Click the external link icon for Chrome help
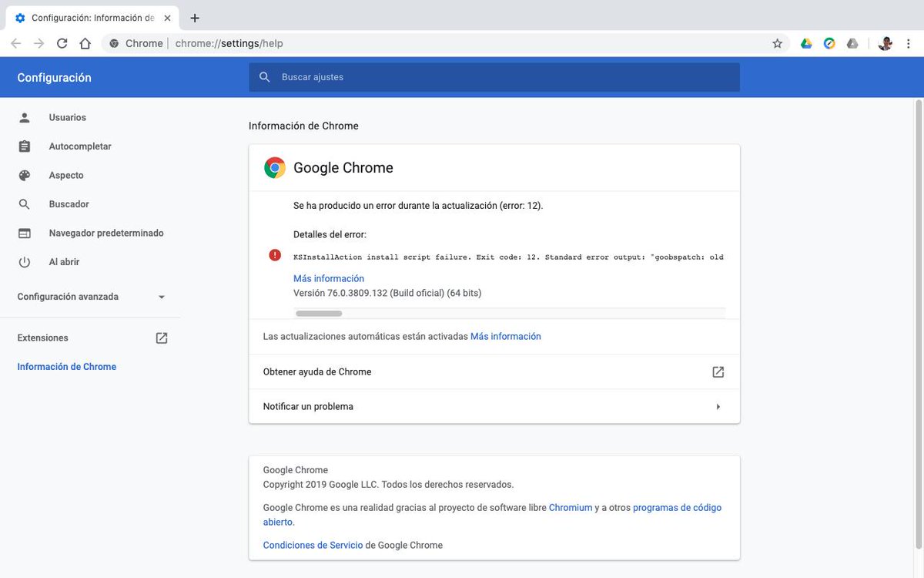This screenshot has width=924, height=578. click(718, 371)
